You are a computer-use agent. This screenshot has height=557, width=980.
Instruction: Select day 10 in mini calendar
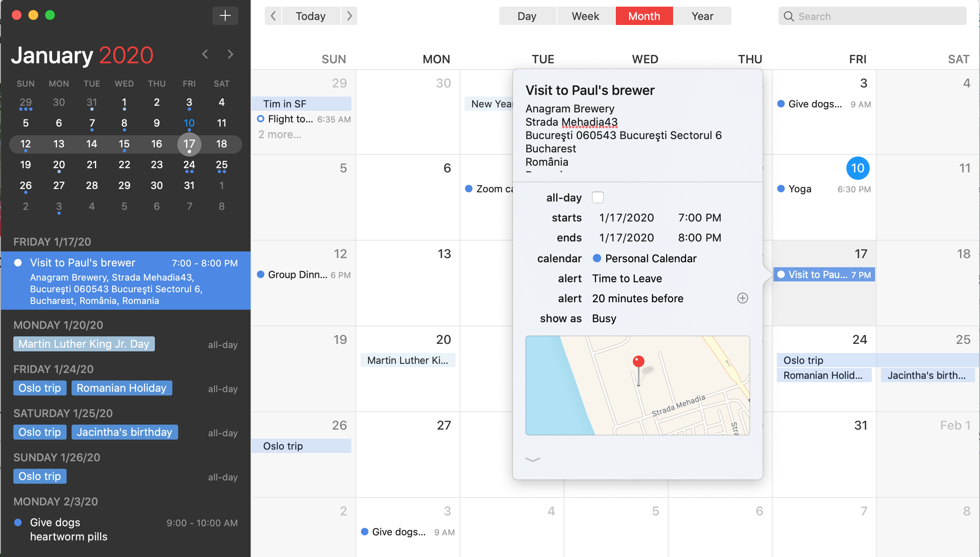(x=189, y=123)
